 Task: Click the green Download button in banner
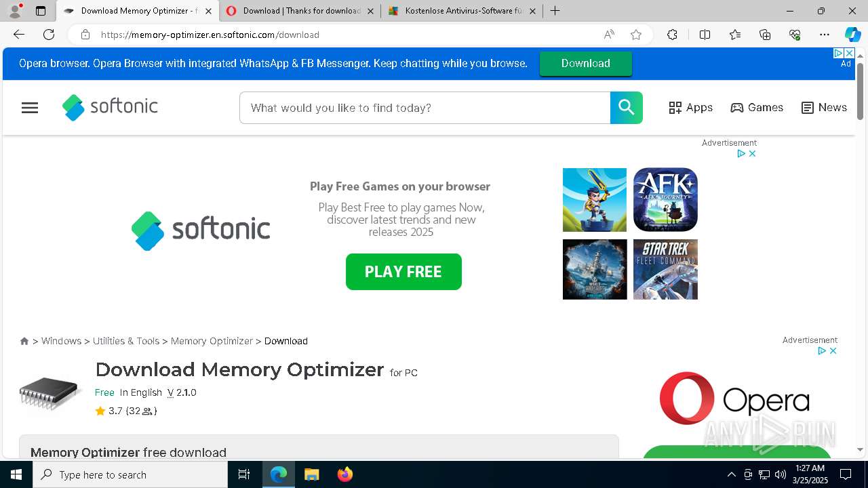[x=586, y=63]
